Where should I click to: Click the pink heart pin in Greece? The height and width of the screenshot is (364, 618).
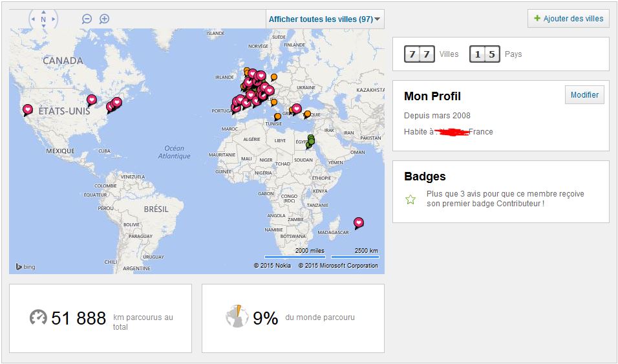[x=297, y=109]
